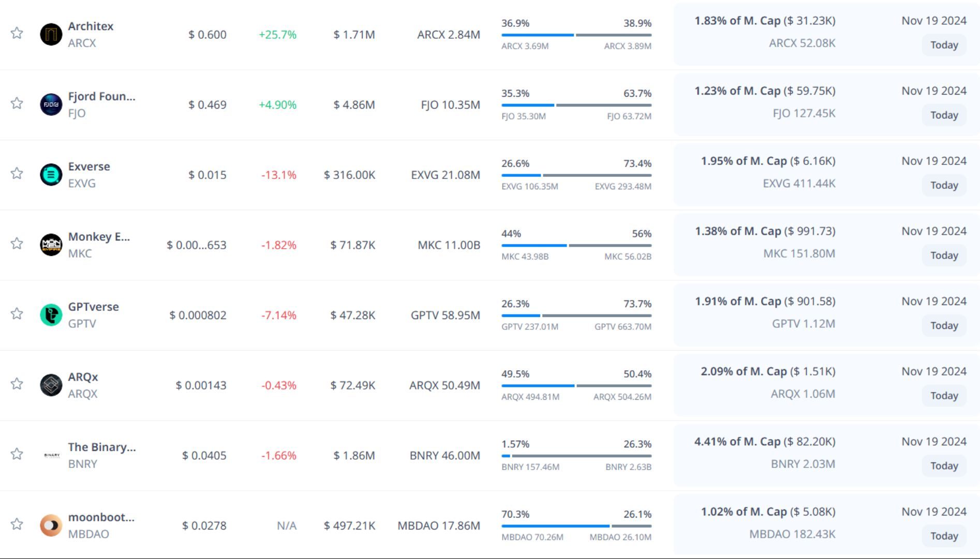Viewport: 980px width, 559px height.
Task: Click the Today badge in BNRY row
Action: coord(944,466)
